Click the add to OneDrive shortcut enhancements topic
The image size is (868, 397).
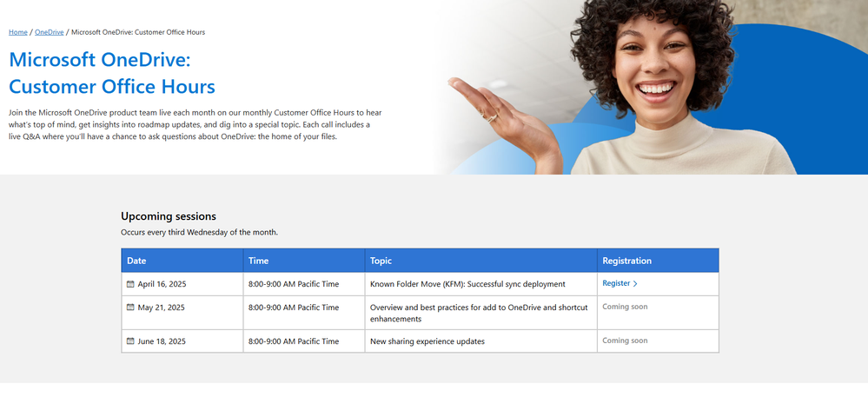pyautogui.click(x=479, y=313)
